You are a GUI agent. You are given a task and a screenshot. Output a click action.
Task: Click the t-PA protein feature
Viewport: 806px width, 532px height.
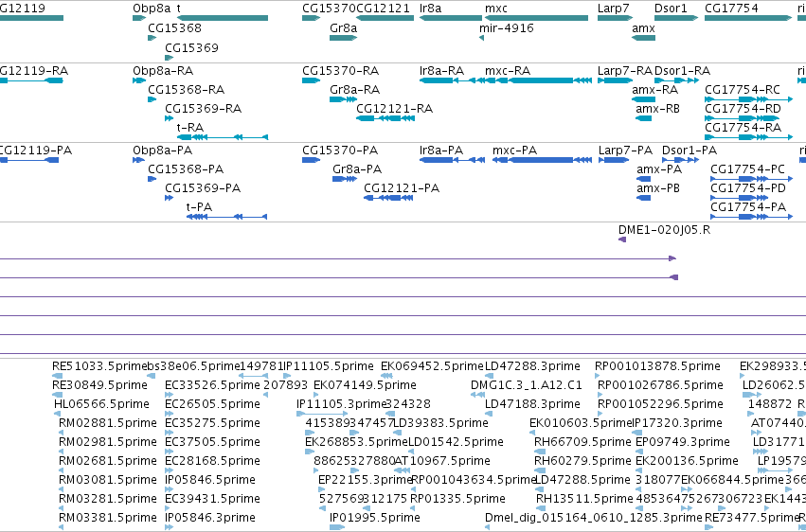[x=226, y=217]
